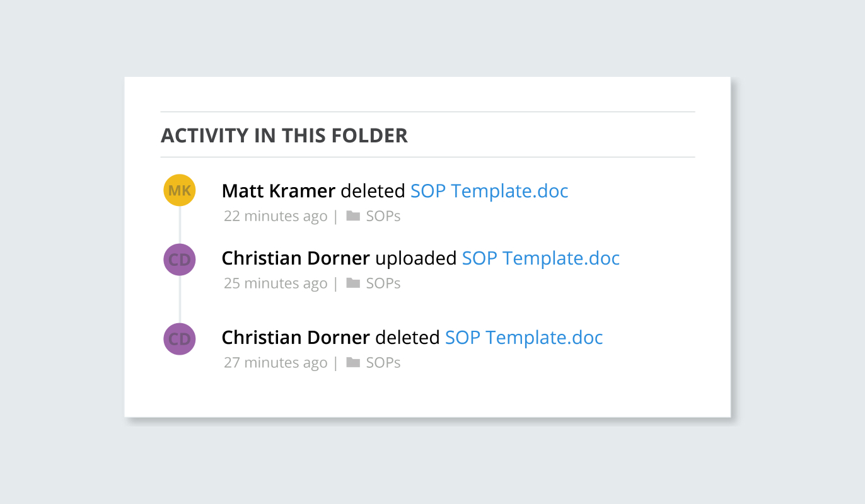This screenshot has height=504, width=865.
Task: Click Christian Dorner's name in the uploaded entry
Action: (x=295, y=258)
